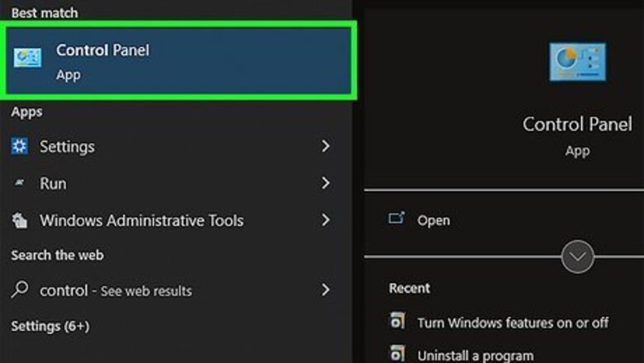The height and width of the screenshot is (363, 644).
Task: Click the Open action icon
Action: click(396, 218)
